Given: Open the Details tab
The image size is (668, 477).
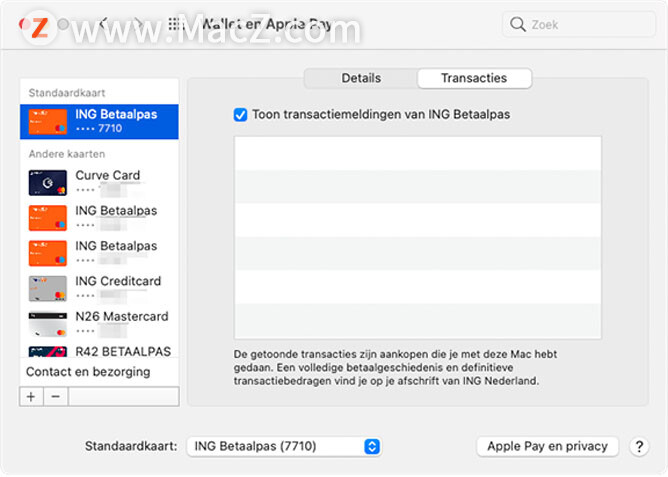Looking at the screenshot, I should (x=361, y=78).
